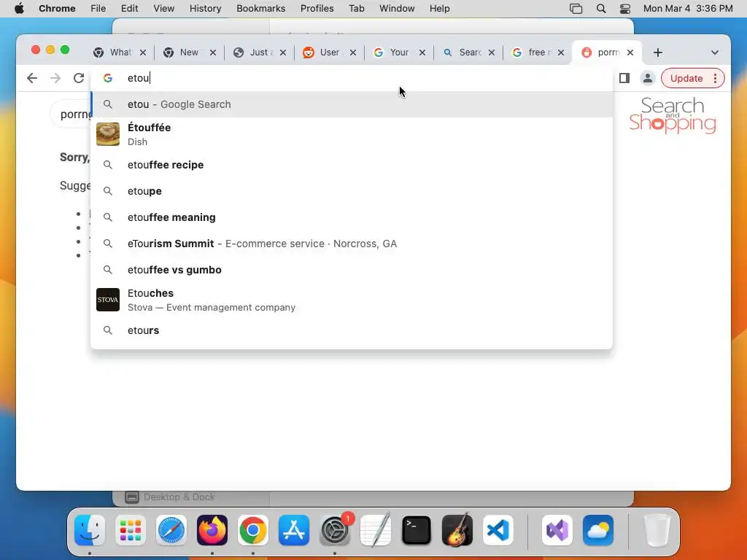Open Spotlight search in menu bar

tap(601, 9)
